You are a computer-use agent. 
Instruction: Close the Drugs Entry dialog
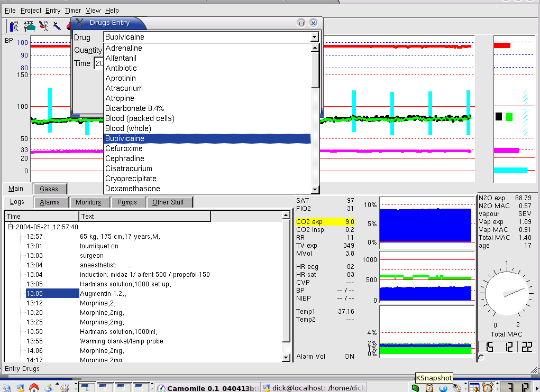click(313, 23)
